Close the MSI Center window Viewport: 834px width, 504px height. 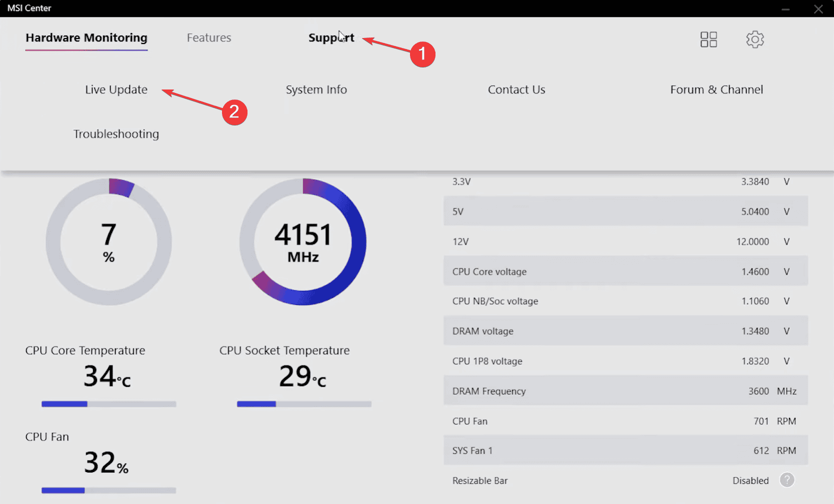click(818, 9)
